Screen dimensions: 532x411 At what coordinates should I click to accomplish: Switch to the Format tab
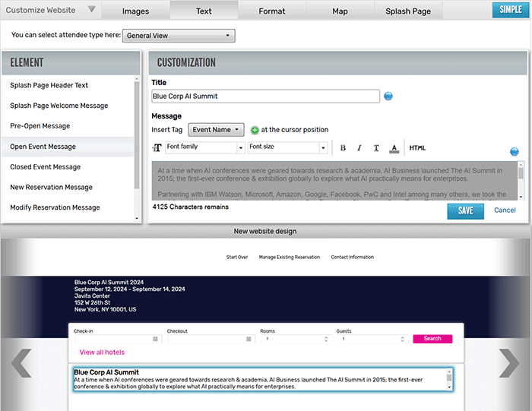[x=272, y=11]
